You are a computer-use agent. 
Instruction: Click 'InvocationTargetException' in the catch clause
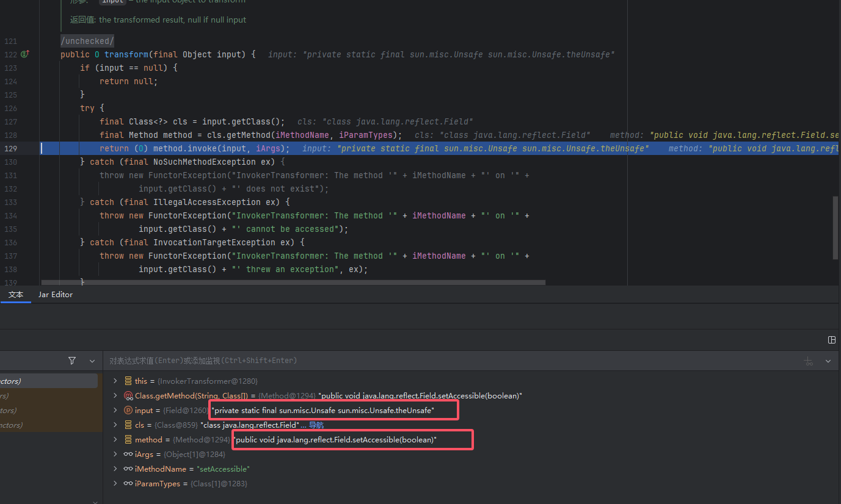pos(214,242)
